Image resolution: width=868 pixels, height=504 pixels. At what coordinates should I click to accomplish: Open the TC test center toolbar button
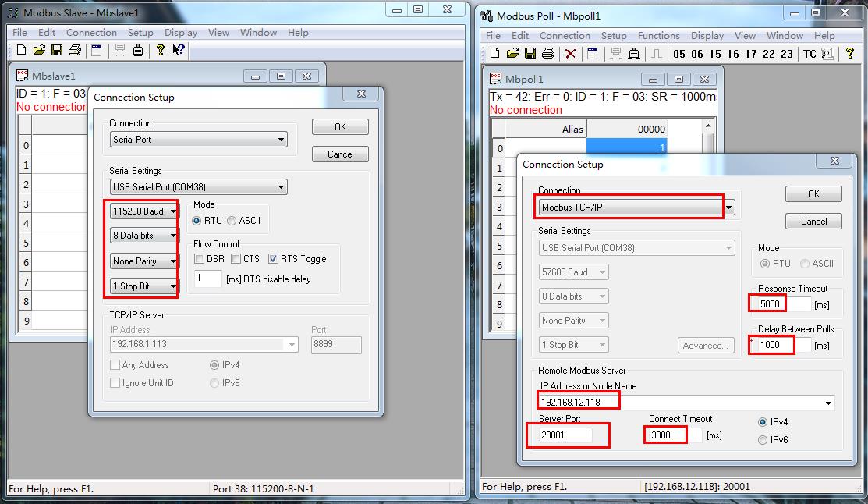(x=810, y=54)
